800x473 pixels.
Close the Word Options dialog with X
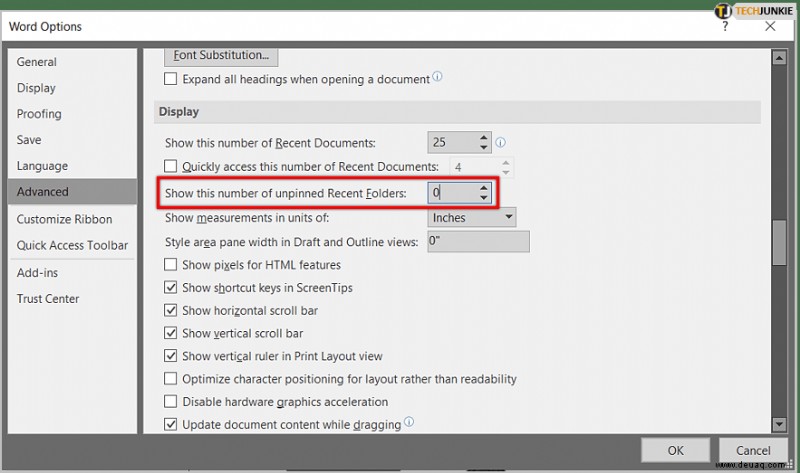tap(770, 26)
